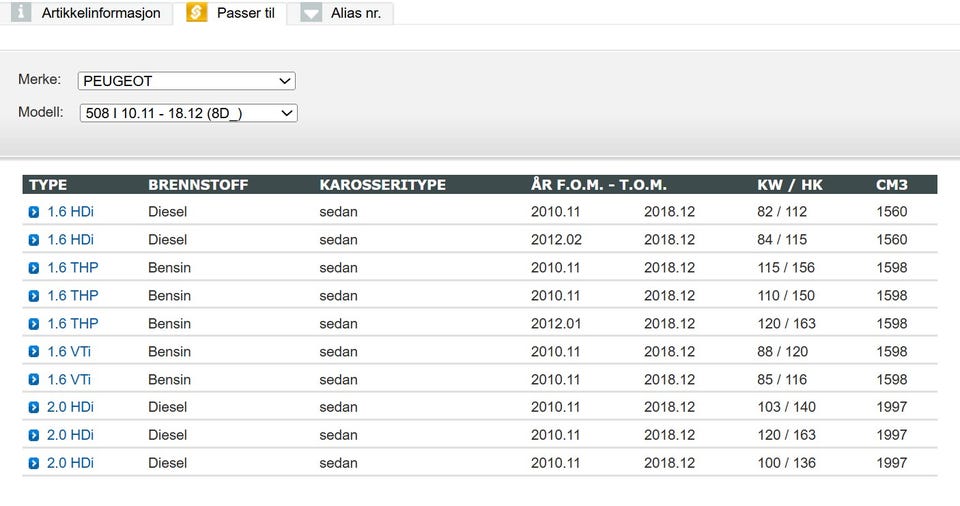Open the 1.6 HDi 84/115 kW link

[70, 240]
